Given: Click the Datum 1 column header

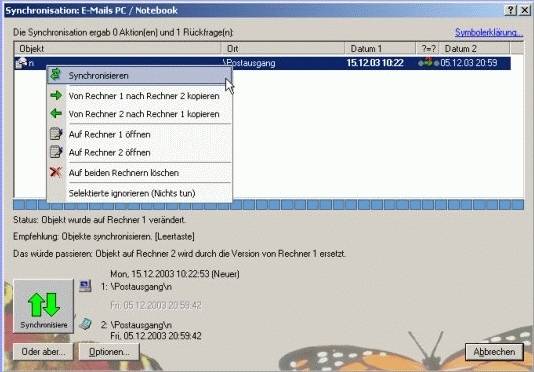Looking at the screenshot, I should [380, 49].
